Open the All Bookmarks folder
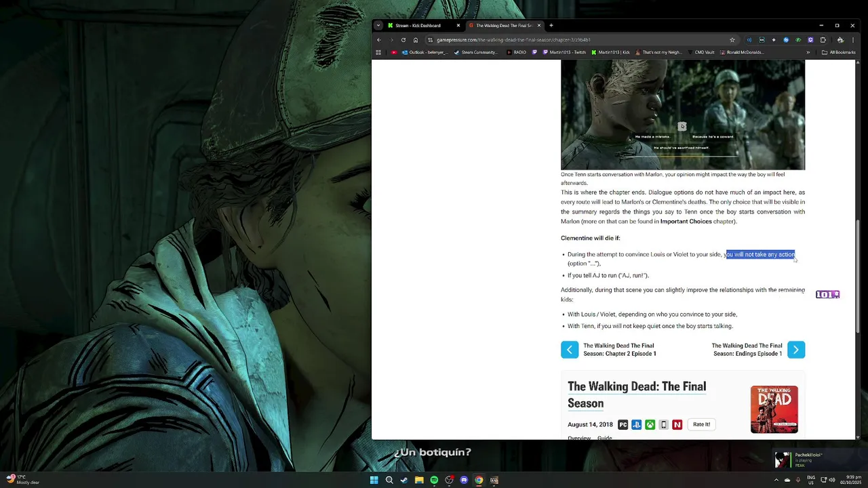The image size is (868, 488). click(838, 52)
